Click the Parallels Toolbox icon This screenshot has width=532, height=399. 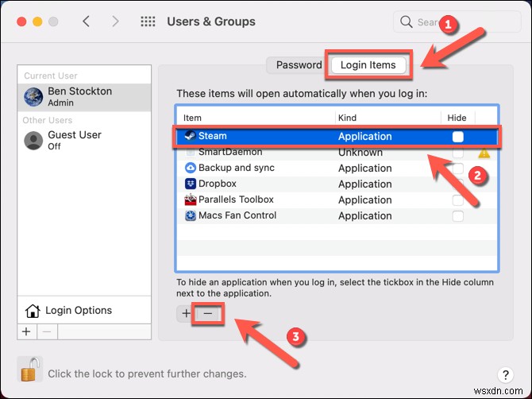[191, 199]
